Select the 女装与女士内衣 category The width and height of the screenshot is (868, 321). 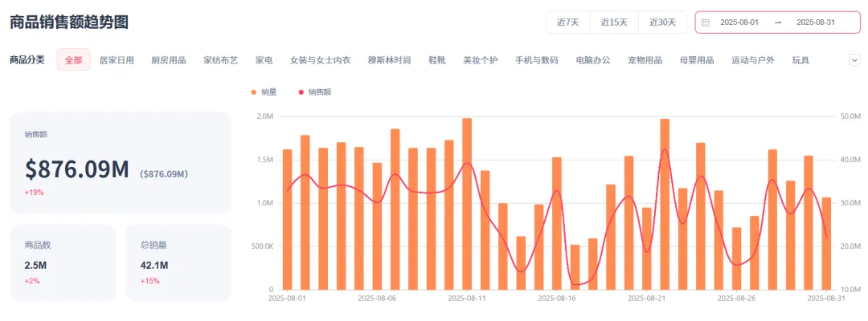(321, 60)
